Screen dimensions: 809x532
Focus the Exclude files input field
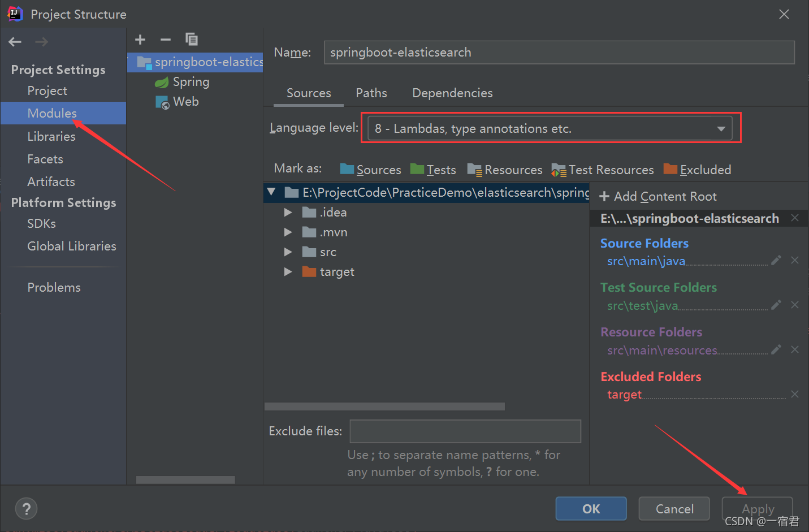tap(465, 431)
